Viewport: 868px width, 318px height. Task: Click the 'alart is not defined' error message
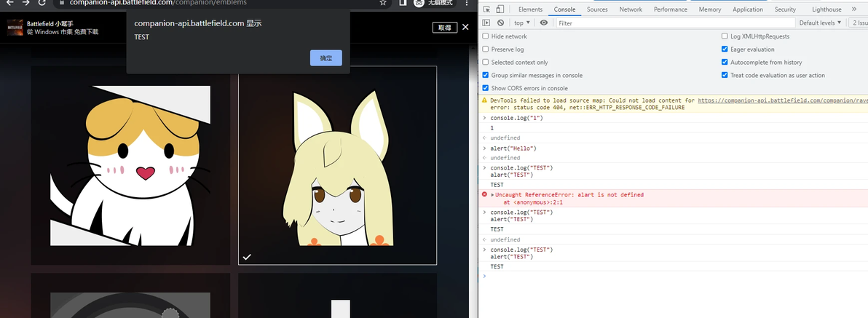(x=569, y=195)
